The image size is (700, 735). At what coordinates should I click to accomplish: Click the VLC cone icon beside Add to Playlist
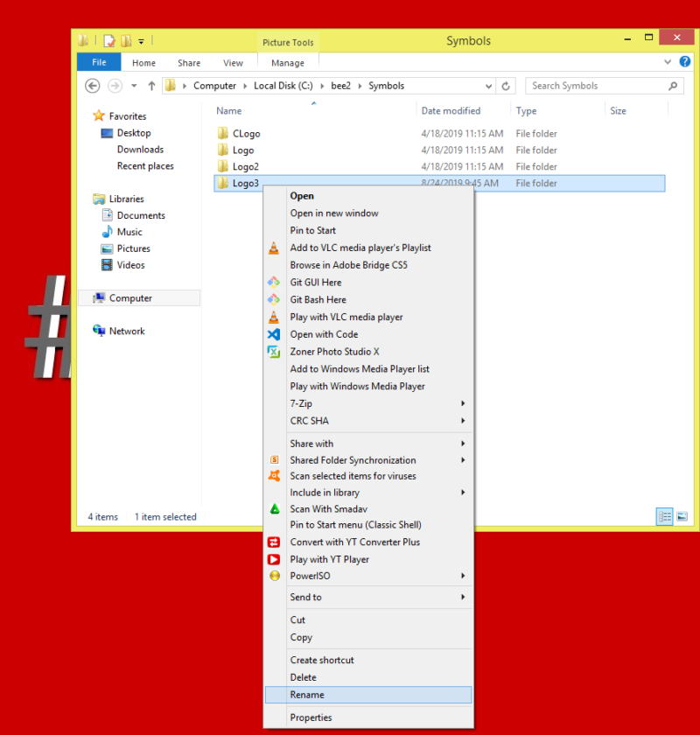(x=273, y=248)
